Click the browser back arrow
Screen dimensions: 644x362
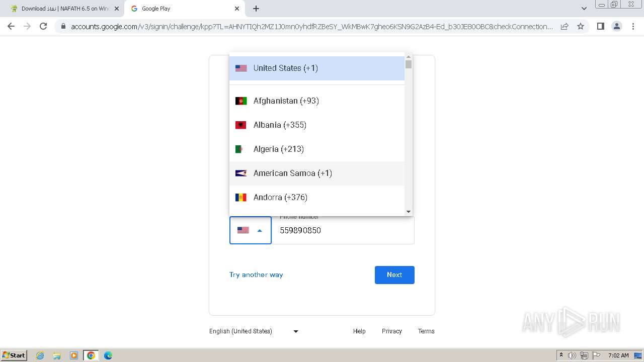click(11, 26)
